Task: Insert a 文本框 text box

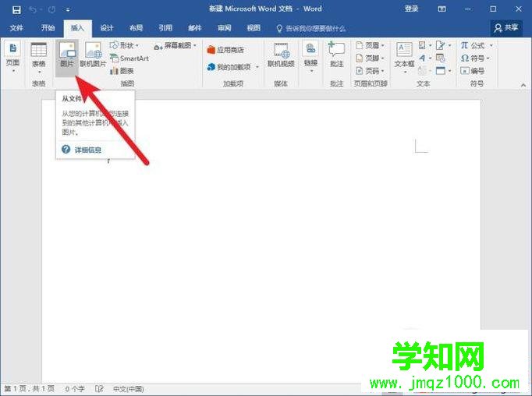Action: [x=404, y=57]
